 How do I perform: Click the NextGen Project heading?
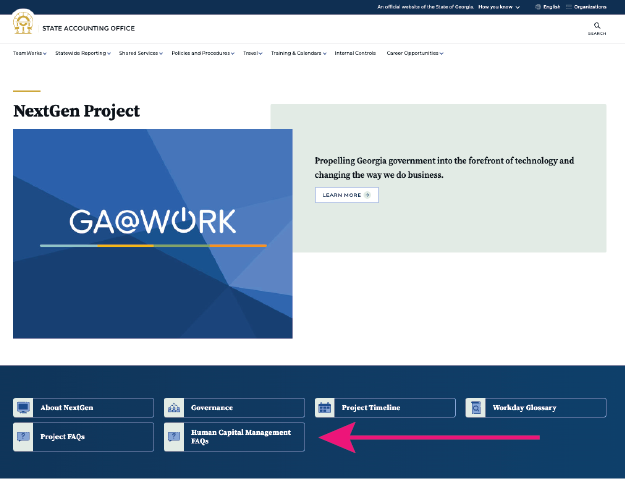point(77,111)
